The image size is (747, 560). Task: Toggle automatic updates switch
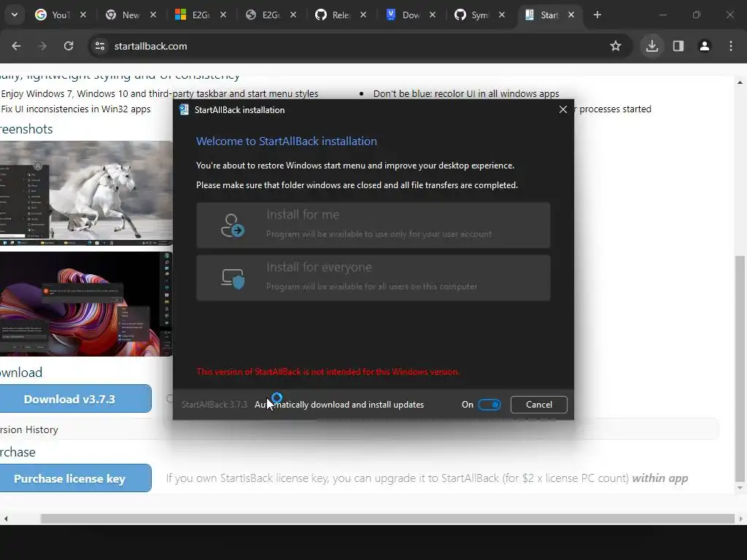tap(489, 405)
